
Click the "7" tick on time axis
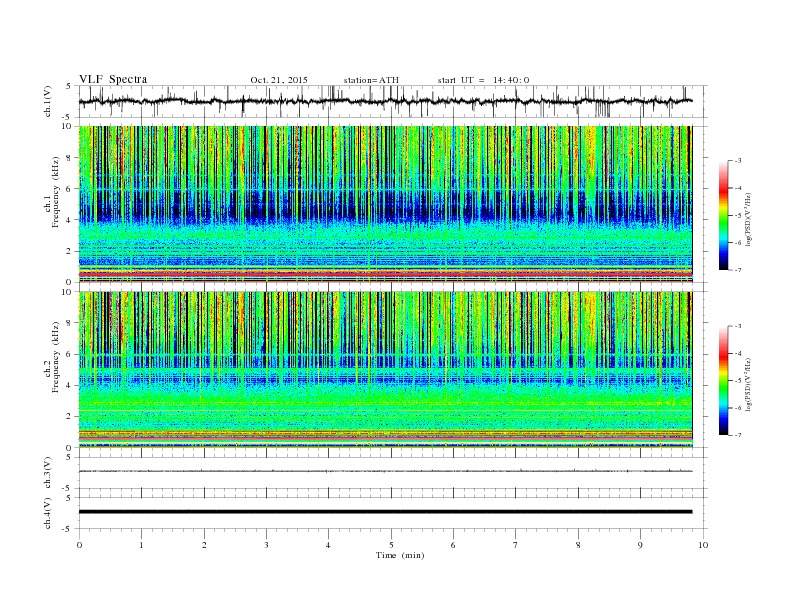516,545
